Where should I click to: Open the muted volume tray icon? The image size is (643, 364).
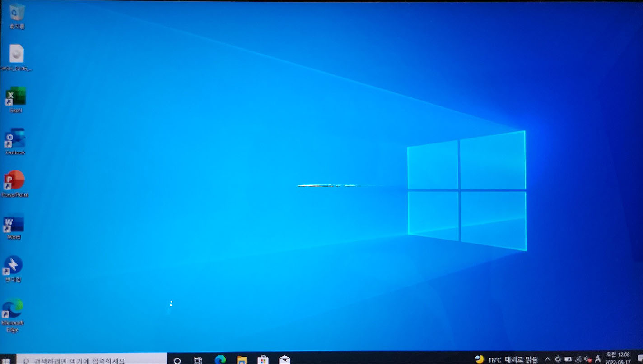pos(588,359)
